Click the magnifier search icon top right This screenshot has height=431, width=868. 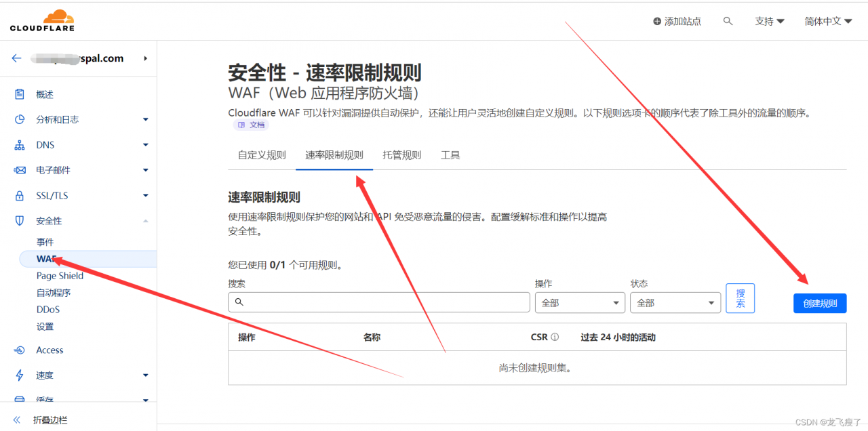(728, 21)
